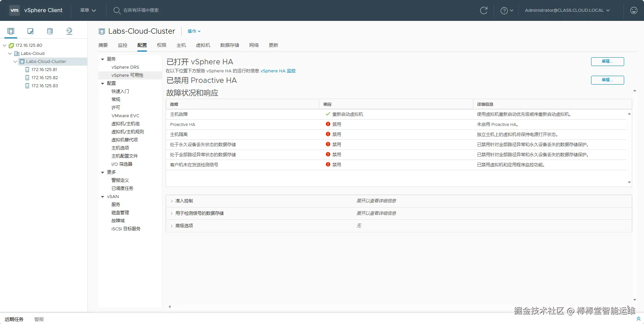
Task: Open the VMs and Templates view icon
Action: (30, 31)
